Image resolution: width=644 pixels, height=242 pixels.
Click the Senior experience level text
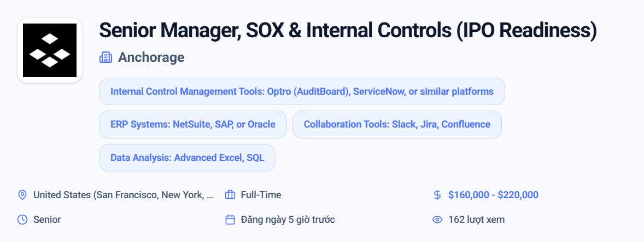[x=47, y=220]
